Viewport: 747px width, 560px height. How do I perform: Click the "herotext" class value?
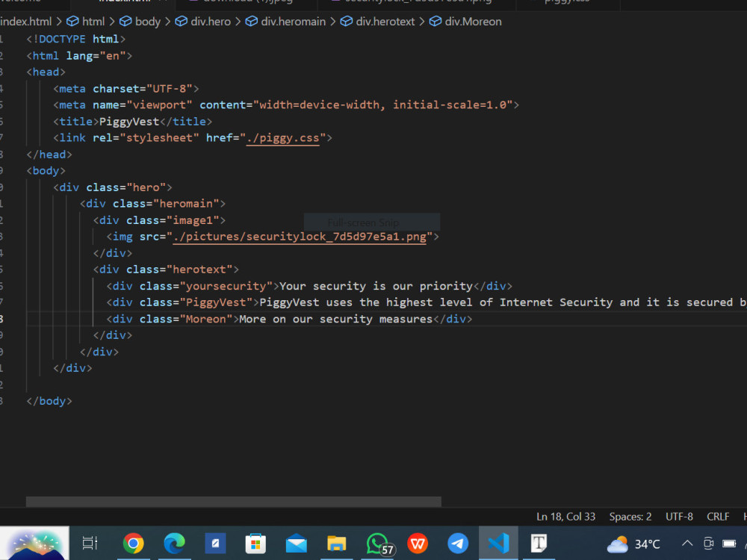tap(199, 270)
